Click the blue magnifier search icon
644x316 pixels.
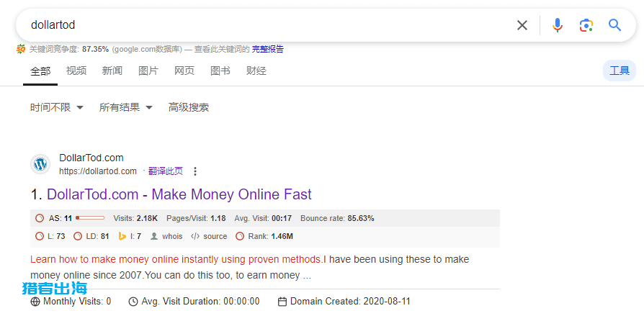point(614,25)
